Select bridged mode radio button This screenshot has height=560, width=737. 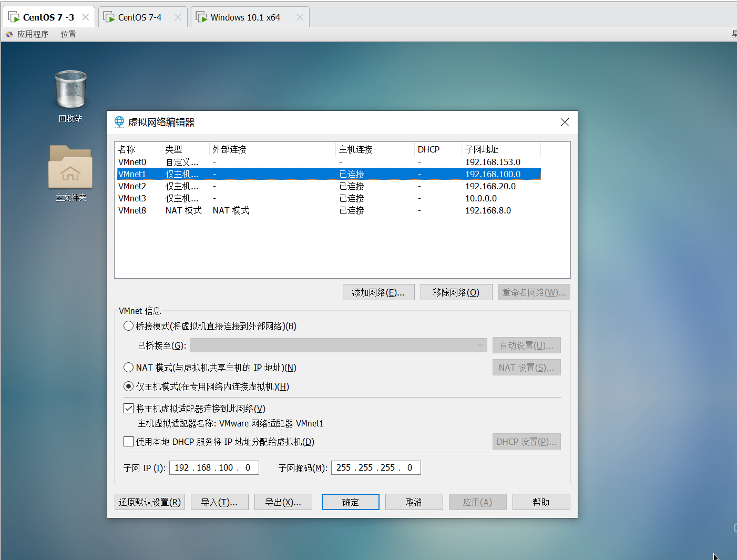[x=128, y=326]
